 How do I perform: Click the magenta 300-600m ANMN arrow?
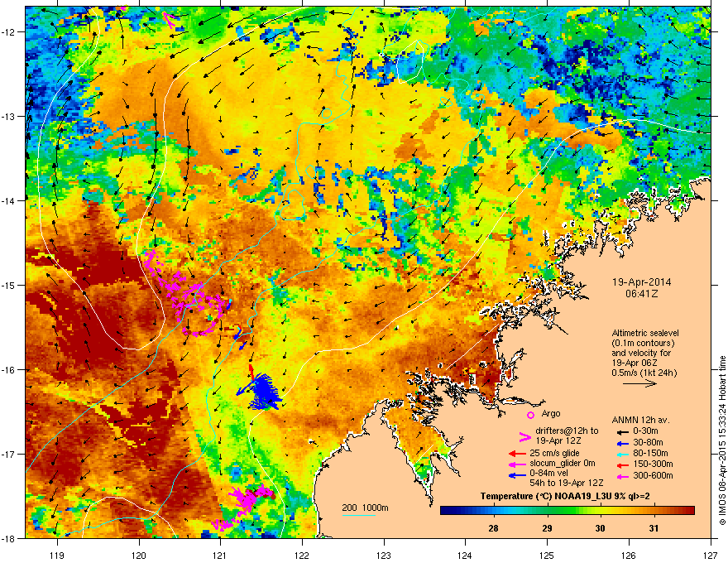tap(623, 476)
